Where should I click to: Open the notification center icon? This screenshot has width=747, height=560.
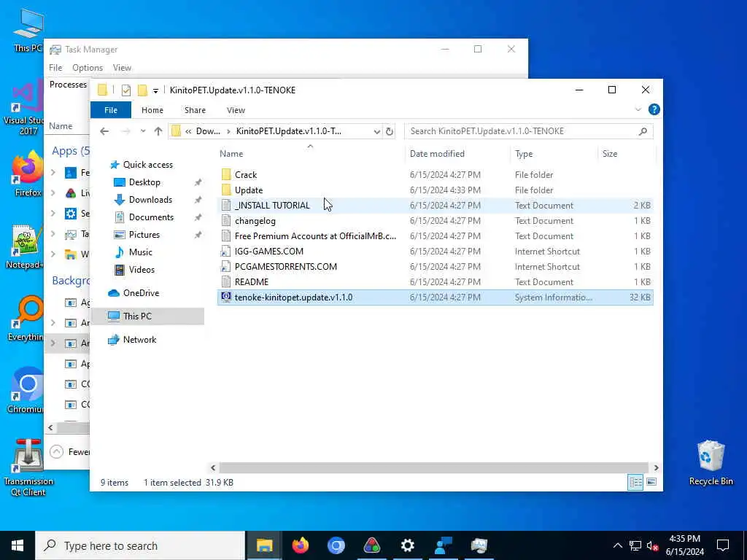coord(723,545)
